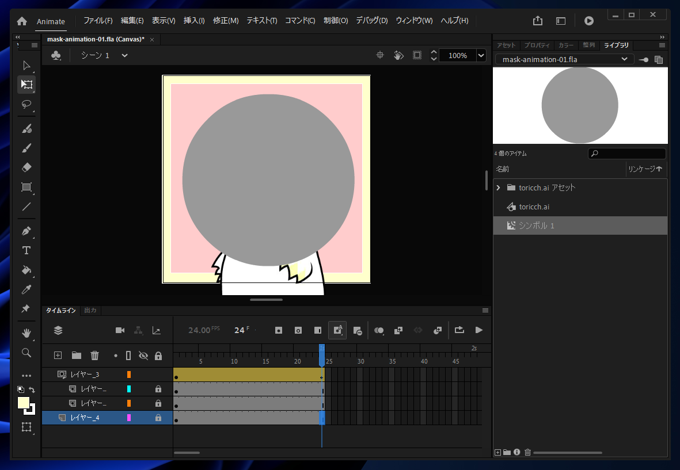680x470 pixels.
Task: Select the Free Transform tool
Action: 27,85
